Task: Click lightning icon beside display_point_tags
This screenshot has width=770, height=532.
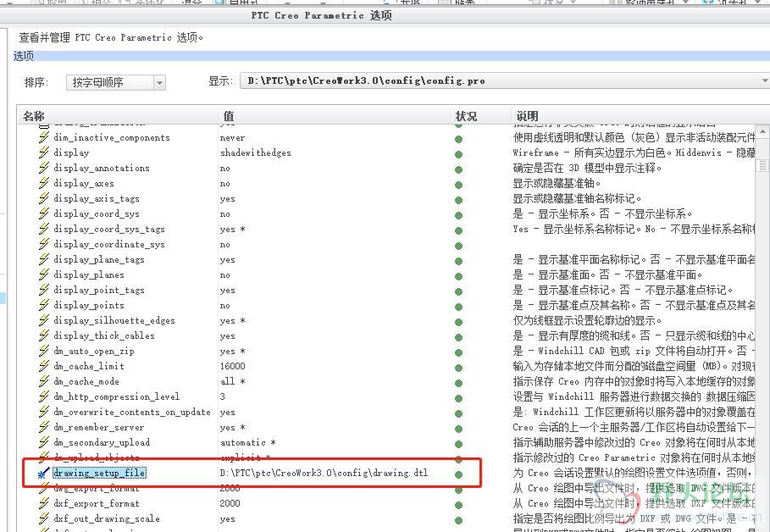Action: [x=44, y=290]
